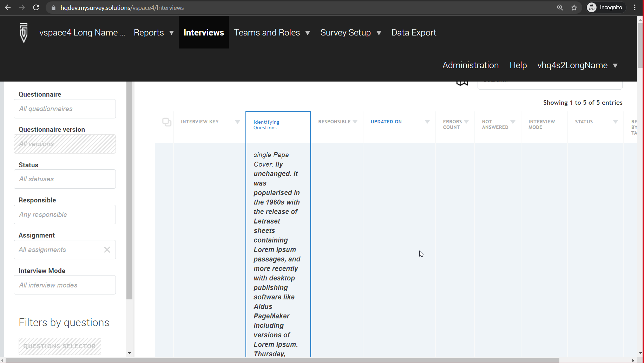The width and height of the screenshot is (644, 363).
Task: Open the Administration page
Action: (470, 65)
